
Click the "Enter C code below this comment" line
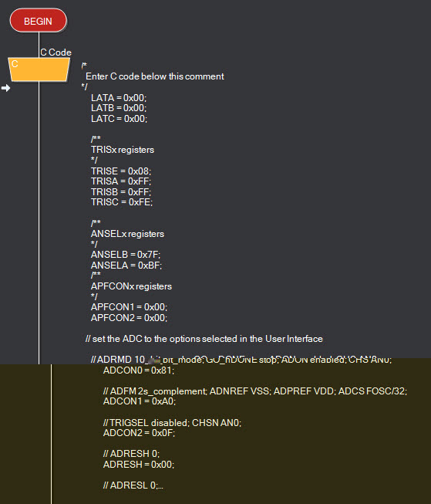pyautogui.click(x=155, y=76)
